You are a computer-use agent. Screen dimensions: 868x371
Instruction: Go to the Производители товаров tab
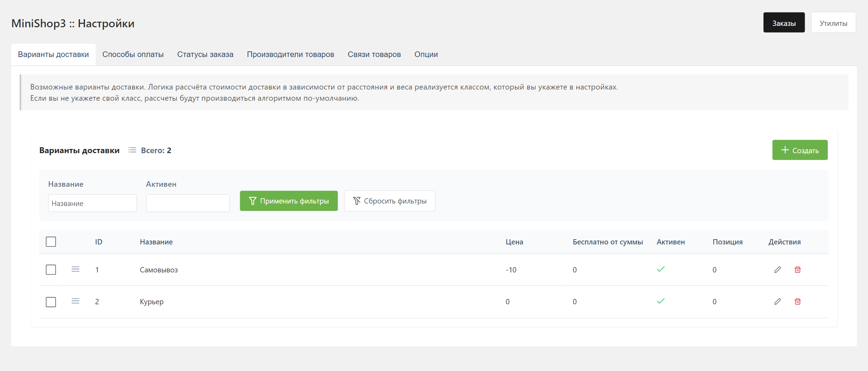[290, 55]
